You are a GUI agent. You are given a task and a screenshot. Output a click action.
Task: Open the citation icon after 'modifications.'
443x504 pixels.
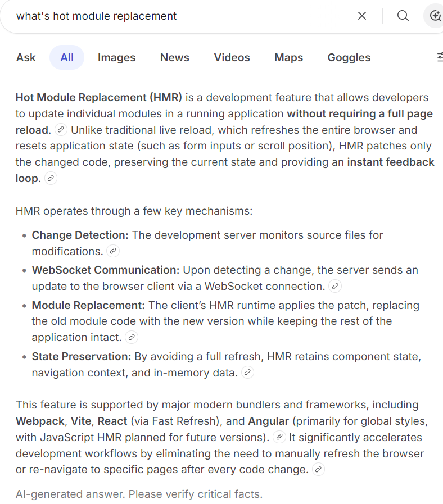tap(113, 251)
